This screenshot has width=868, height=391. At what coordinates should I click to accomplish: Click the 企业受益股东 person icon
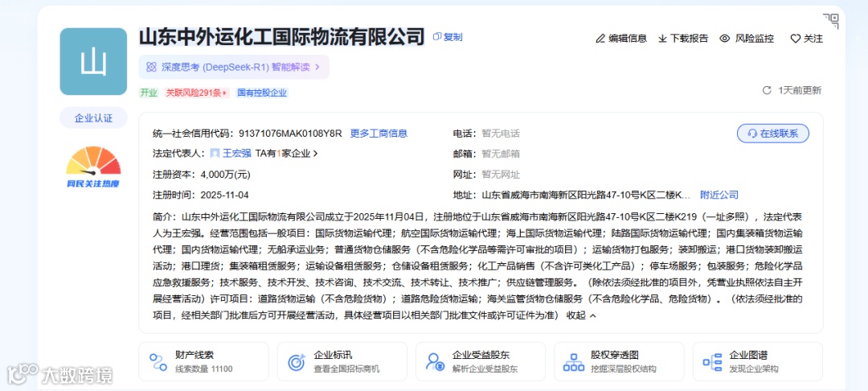(435, 362)
